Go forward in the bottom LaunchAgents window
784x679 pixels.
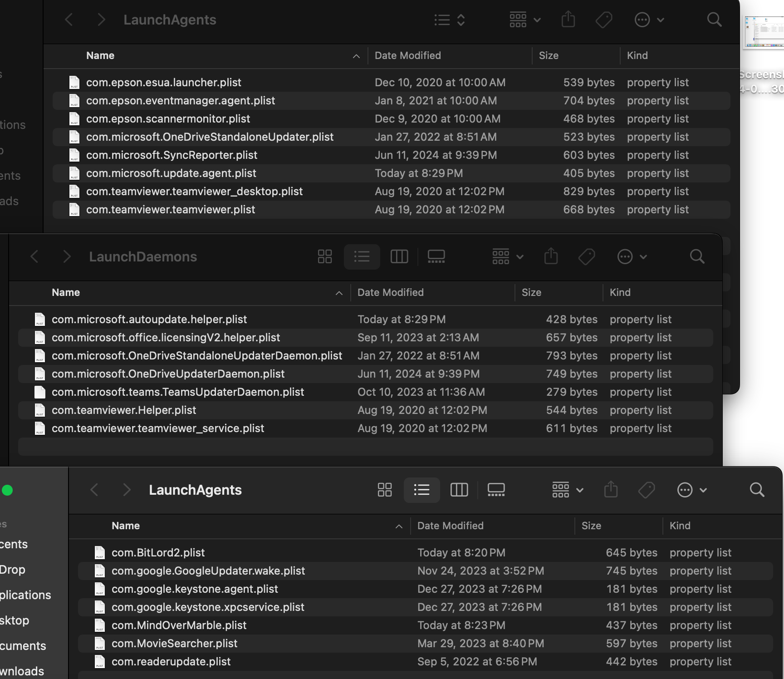[x=127, y=490]
